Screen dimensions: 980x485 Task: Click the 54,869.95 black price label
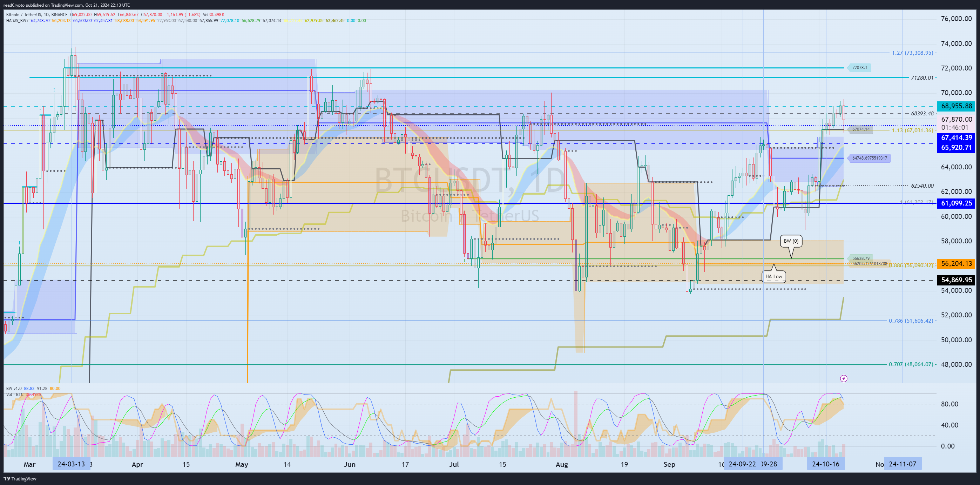point(956,280)
